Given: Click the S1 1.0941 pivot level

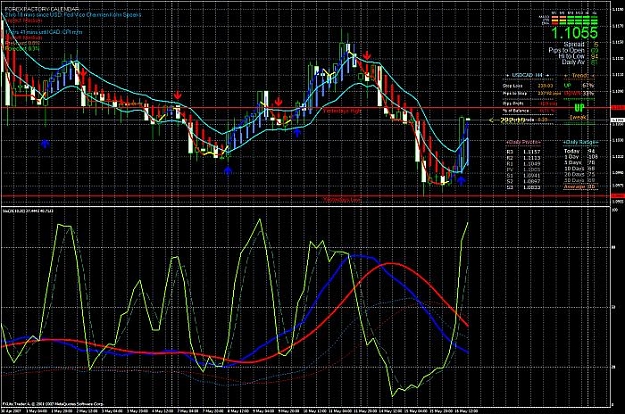Looking at the screenshot, I should [523, 175].
